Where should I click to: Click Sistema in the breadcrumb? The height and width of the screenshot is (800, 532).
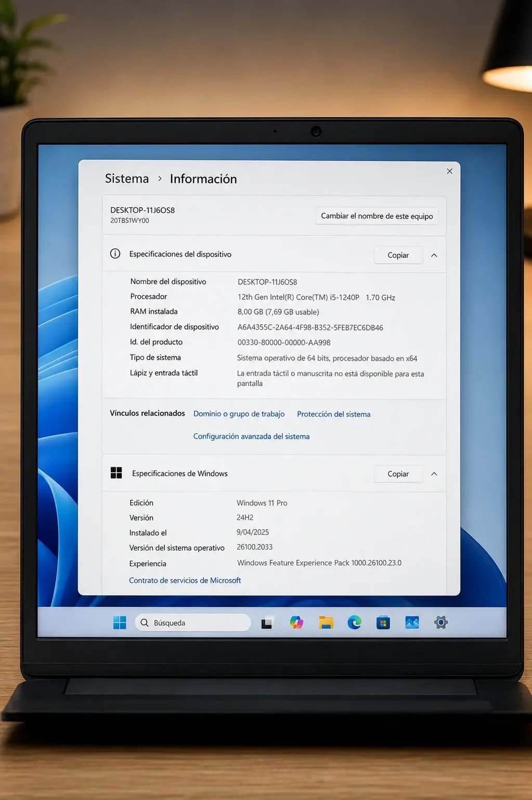point(127,179)
